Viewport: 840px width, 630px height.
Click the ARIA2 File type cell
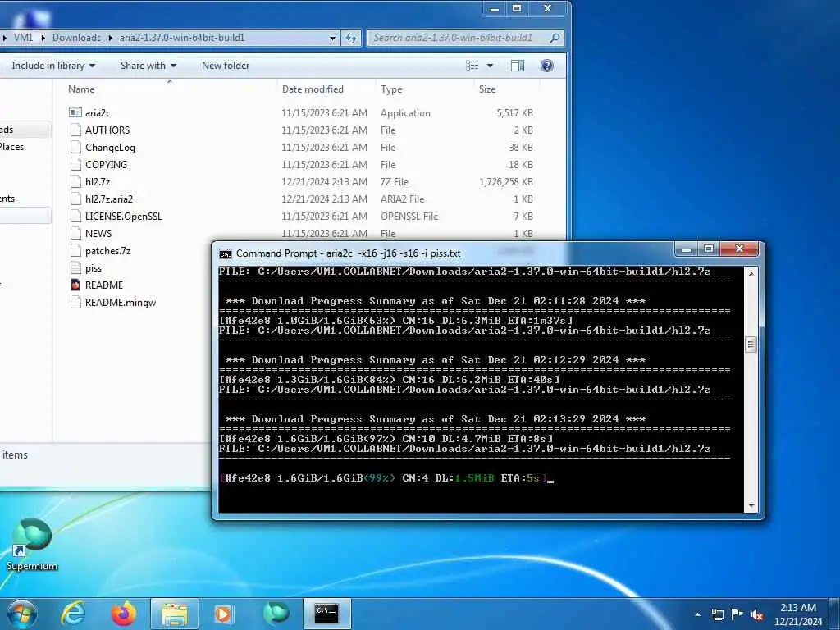coord(402,199)
